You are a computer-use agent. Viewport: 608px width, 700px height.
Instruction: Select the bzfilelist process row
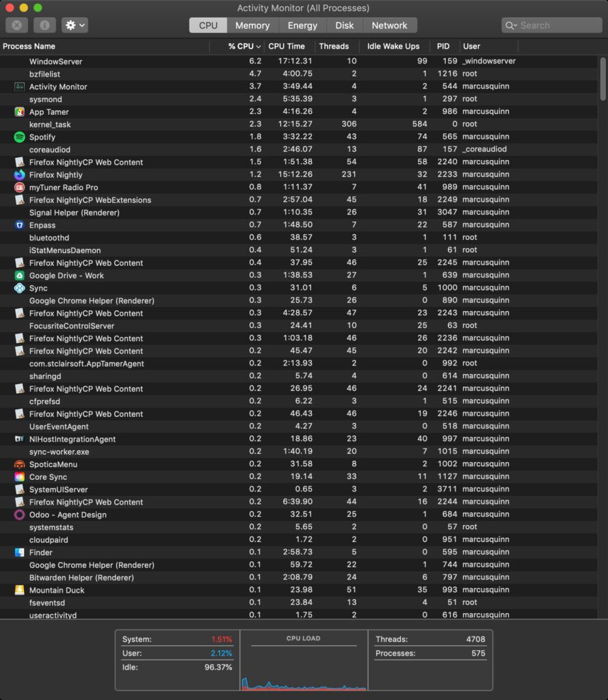pos(298,74)
